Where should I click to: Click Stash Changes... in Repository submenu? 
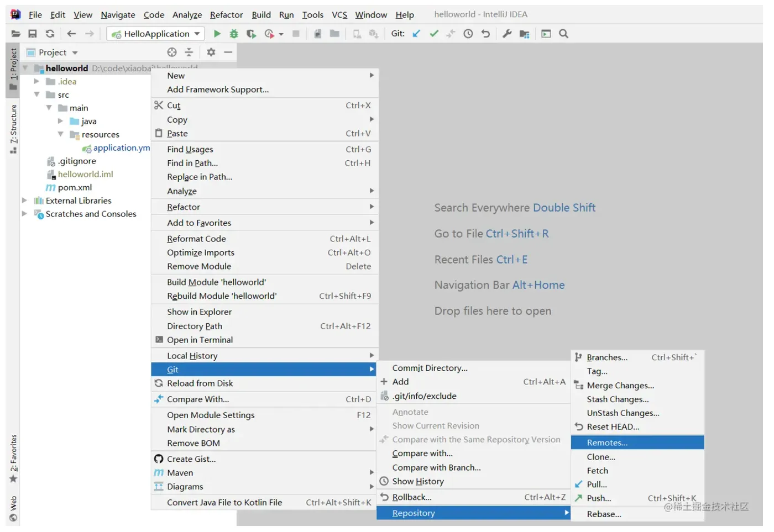pos(637,399)
